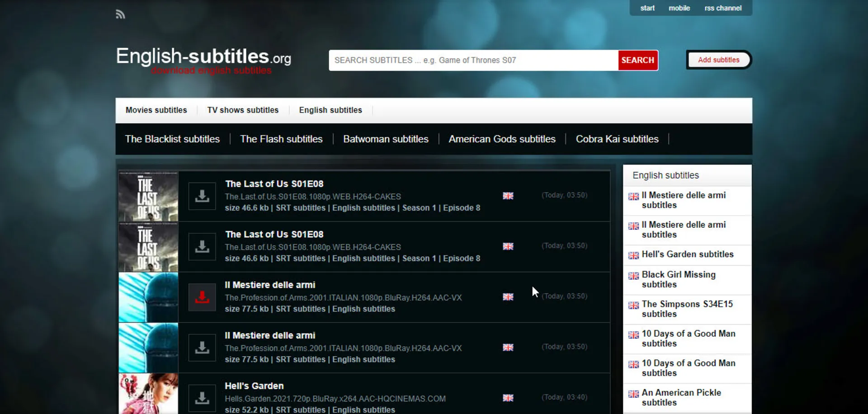Click the RSS feed icon at top left

[120, 14]
